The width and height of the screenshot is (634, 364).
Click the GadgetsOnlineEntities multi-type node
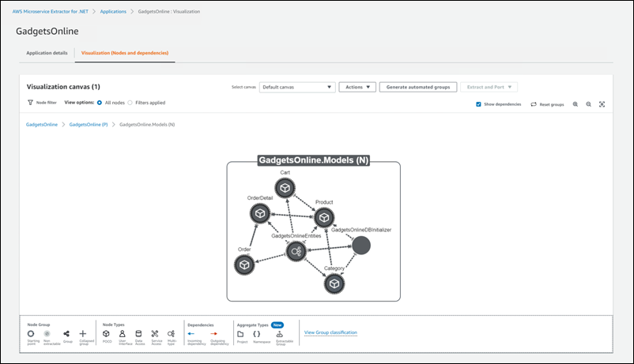pyautogui.click(x=296, y=252)
